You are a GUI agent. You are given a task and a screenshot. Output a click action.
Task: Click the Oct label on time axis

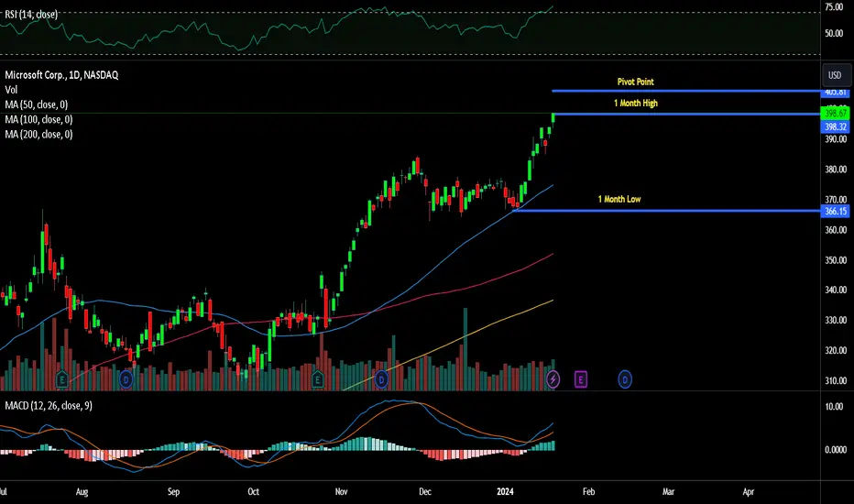click(253, 491)
